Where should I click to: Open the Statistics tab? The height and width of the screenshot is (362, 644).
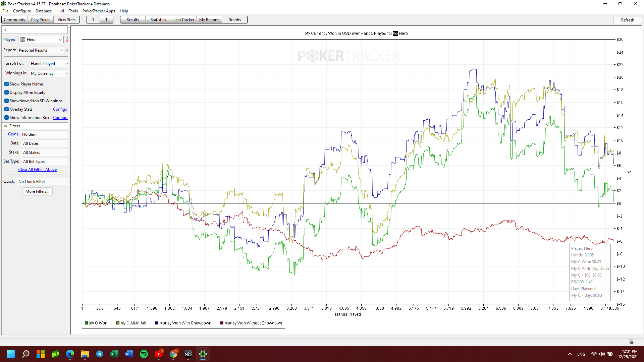coord(158,20)
